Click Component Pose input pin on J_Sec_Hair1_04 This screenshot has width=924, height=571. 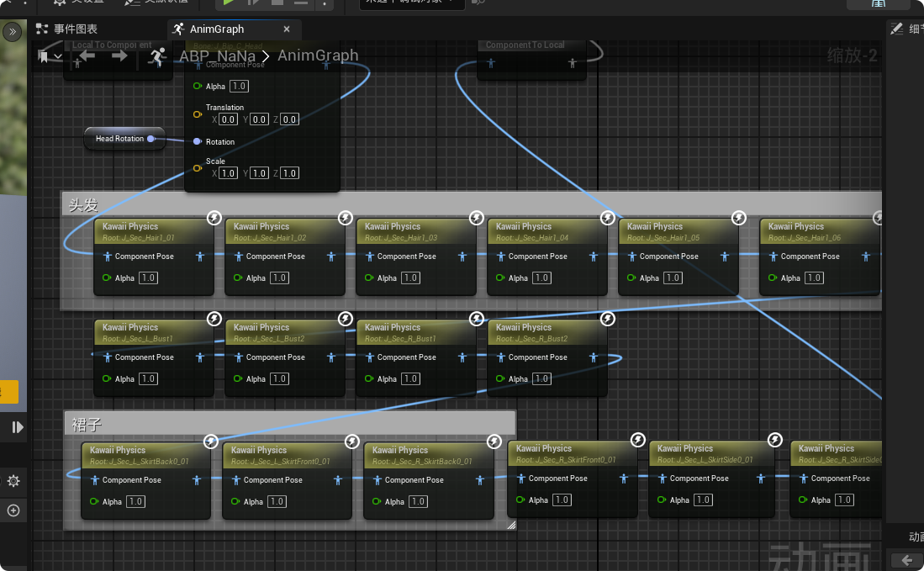501,256
